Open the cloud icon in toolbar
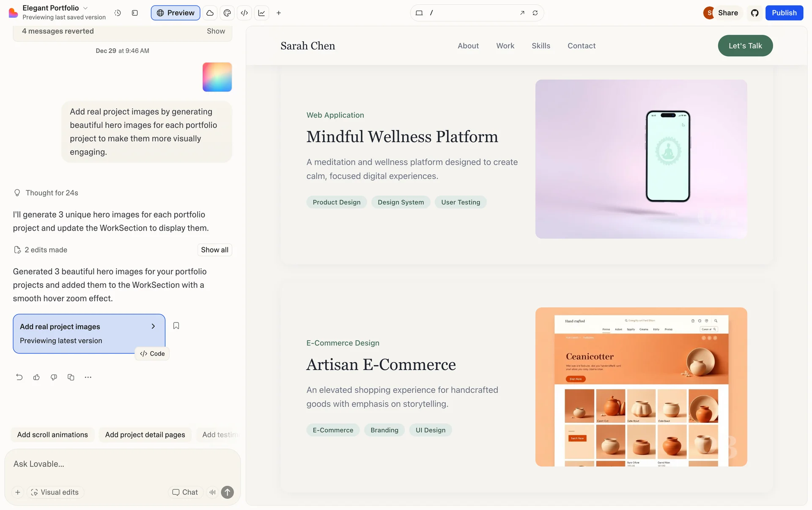 coord(210,13)
